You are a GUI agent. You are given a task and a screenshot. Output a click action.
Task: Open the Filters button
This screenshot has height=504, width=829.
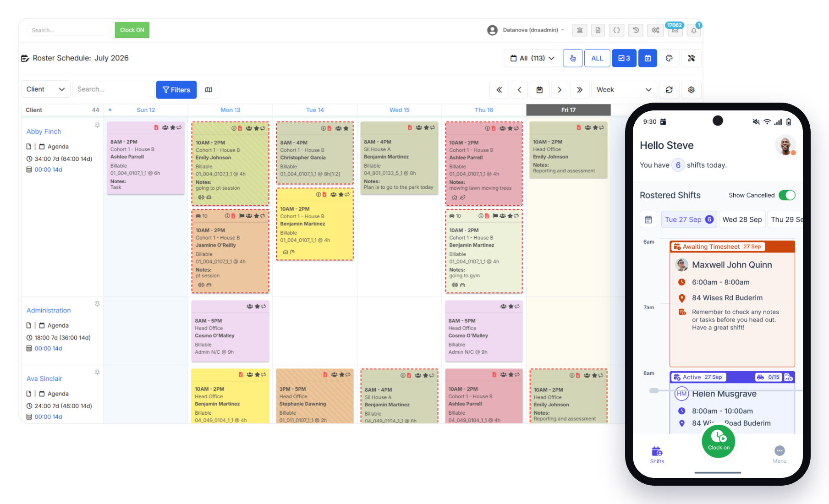[176, 90]
